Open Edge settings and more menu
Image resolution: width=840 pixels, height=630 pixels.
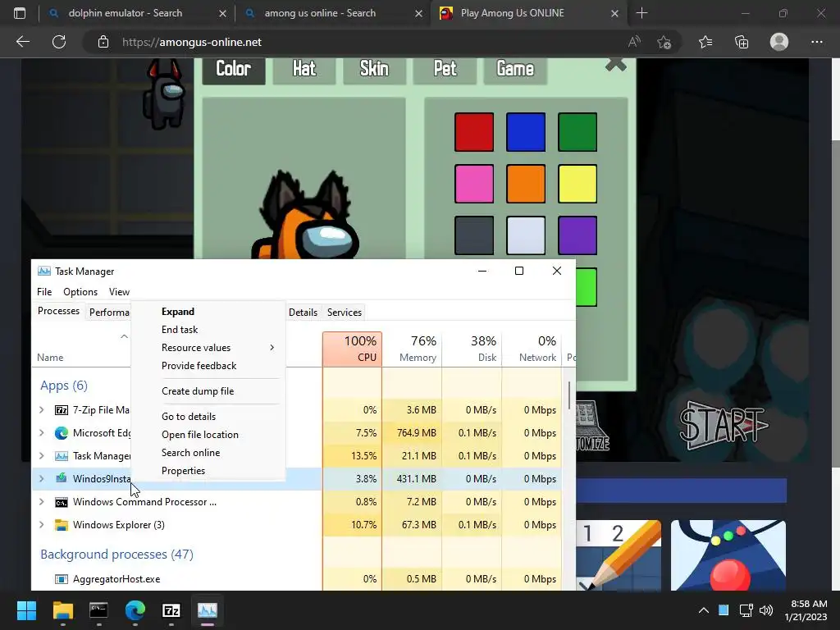[x=816, y=42]
